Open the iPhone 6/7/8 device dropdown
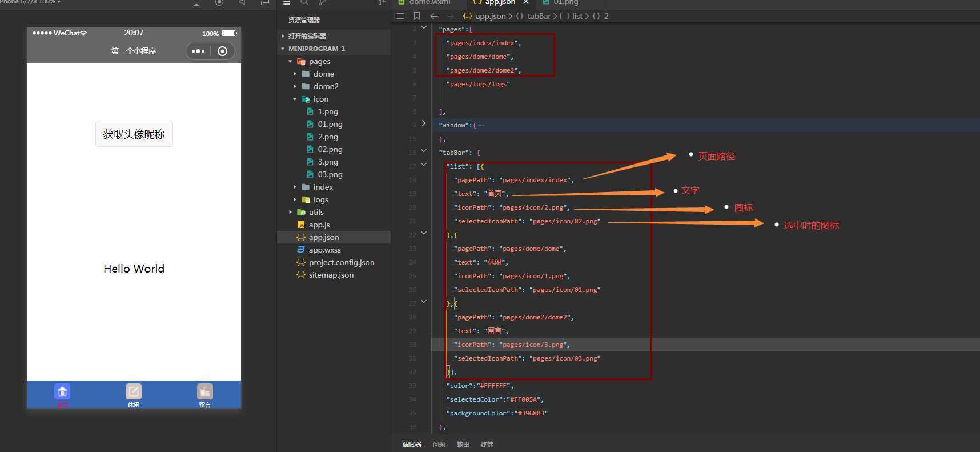Viewport: 980px width, 452px height. coord(30,2)
